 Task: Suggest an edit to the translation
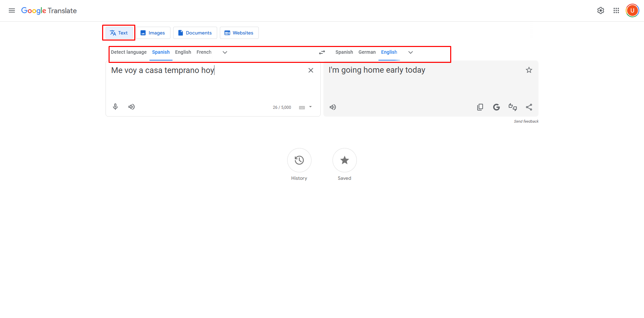point(512,107)
